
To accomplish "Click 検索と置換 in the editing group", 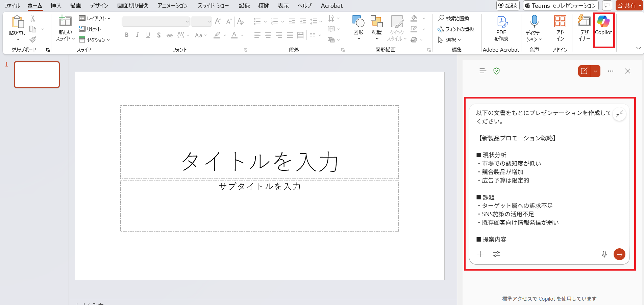I will 454,18.
